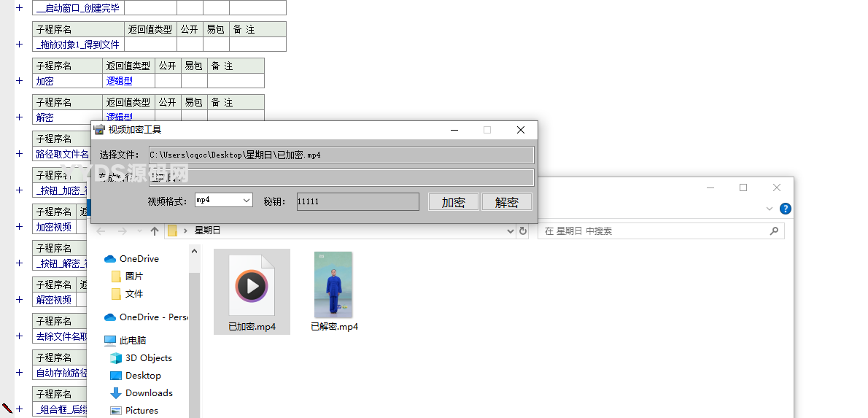Open OneDrive in the navigation pane
Image resolution: width=868 pixels, height=418 pixels.
pyautogui.click(x=139, y=259)
